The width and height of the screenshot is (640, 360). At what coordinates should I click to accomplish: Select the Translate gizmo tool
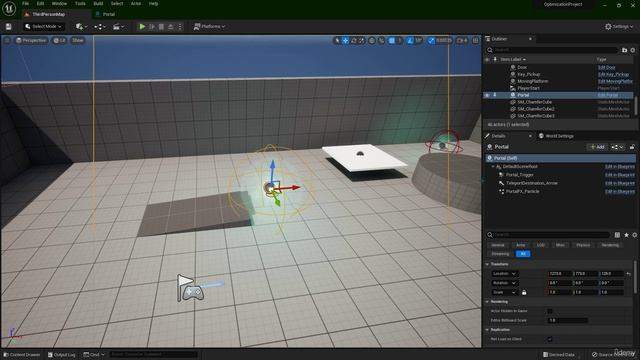pos(345,40)
